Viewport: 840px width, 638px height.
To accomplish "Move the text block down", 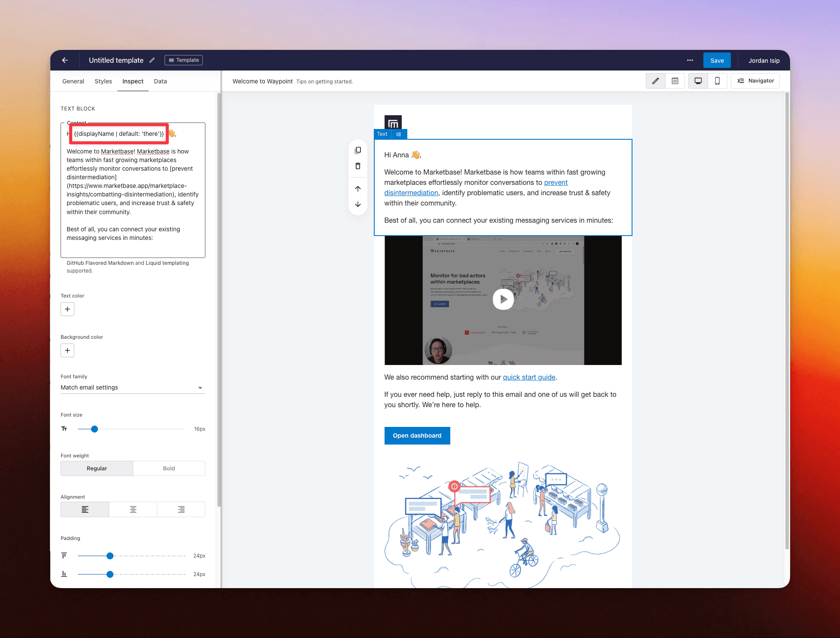I will coord(358,204).
